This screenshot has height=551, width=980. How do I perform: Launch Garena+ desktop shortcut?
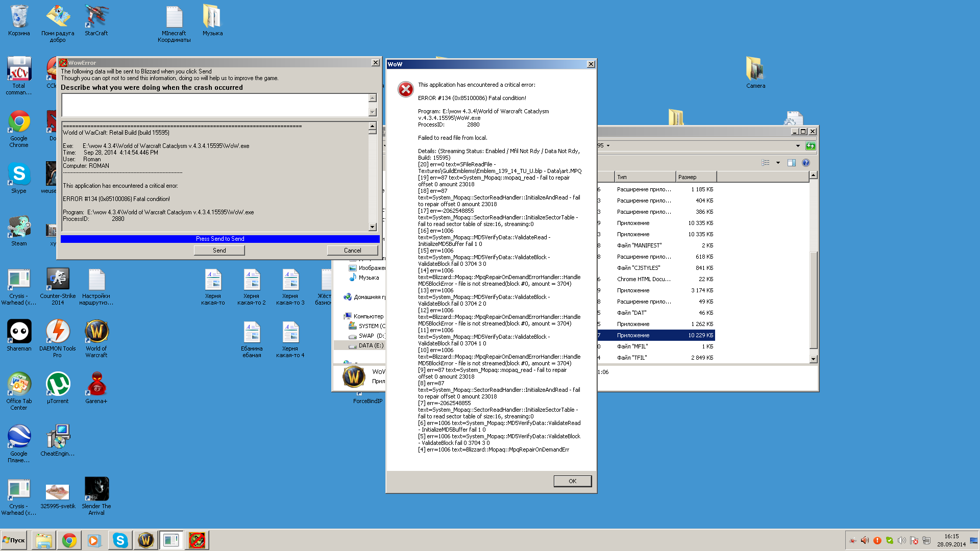pyautogui.click(x=96, y=388)
